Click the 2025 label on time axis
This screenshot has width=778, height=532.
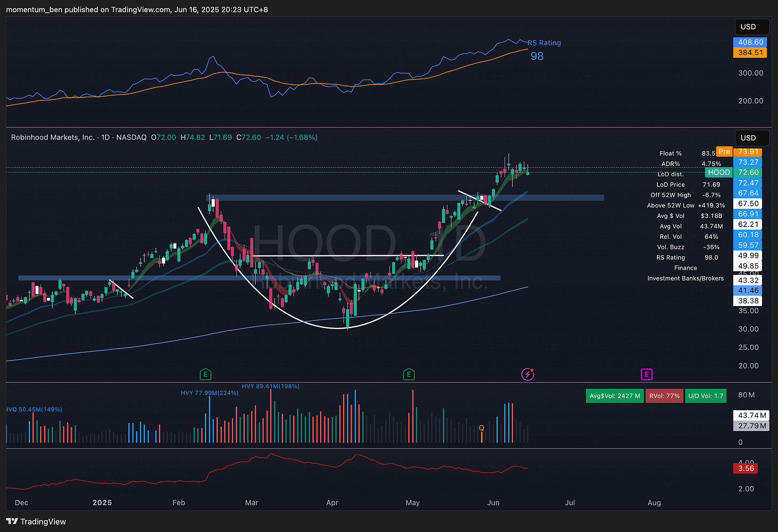point(102,503)
